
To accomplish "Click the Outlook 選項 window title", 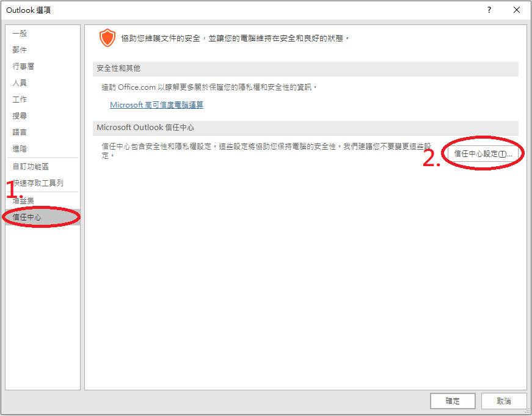I will click(x=29, y=10).
